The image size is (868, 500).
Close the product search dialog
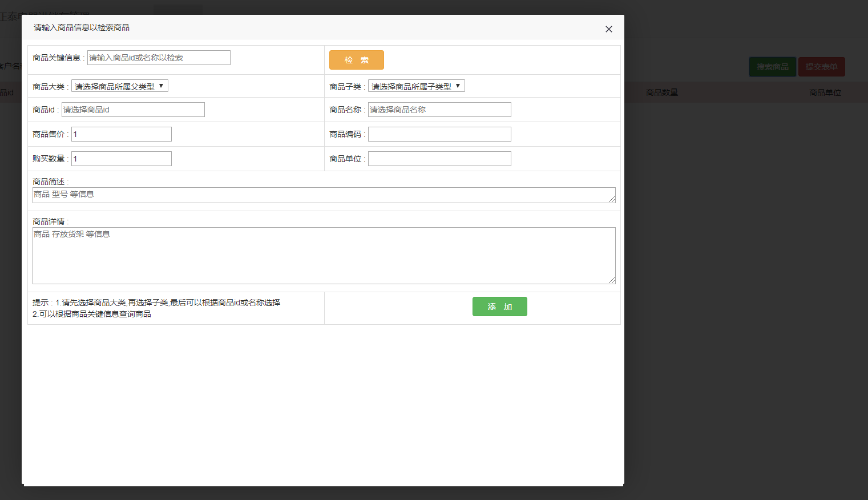point(609,29)
